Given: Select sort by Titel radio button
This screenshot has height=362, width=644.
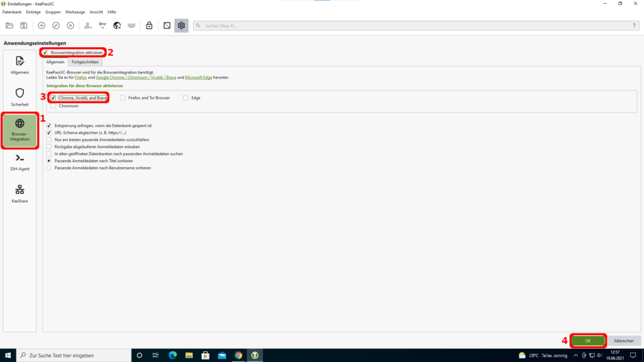Looking at the screenshot, I should (49, 161).
